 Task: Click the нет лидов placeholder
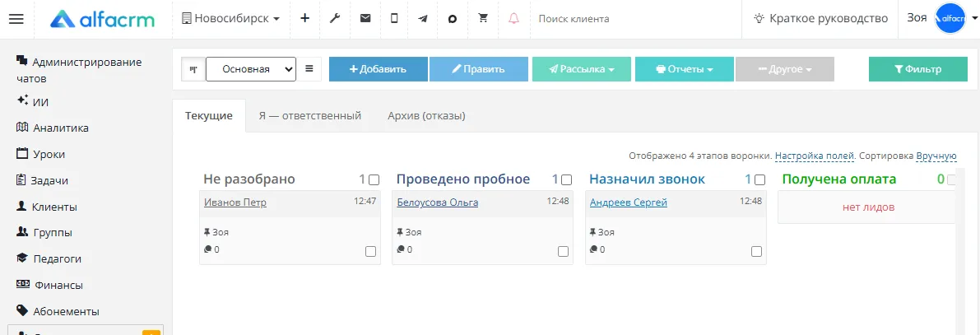(868, 207)
